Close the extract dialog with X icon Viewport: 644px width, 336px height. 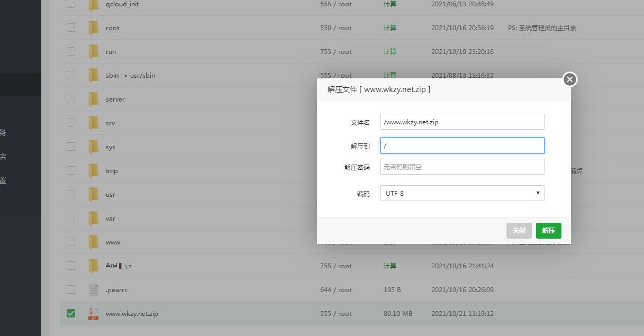(x=569, y=79)
